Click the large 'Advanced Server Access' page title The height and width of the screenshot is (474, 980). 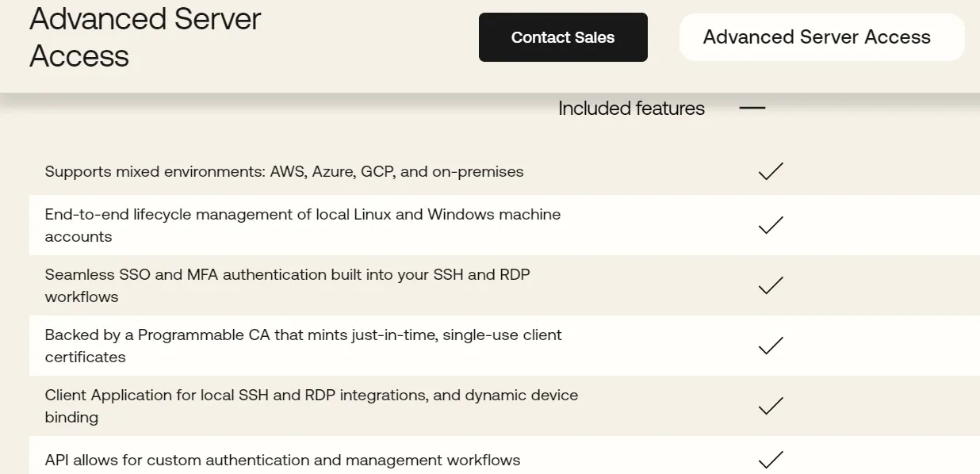pyautogui.click(x=145, y=37)
